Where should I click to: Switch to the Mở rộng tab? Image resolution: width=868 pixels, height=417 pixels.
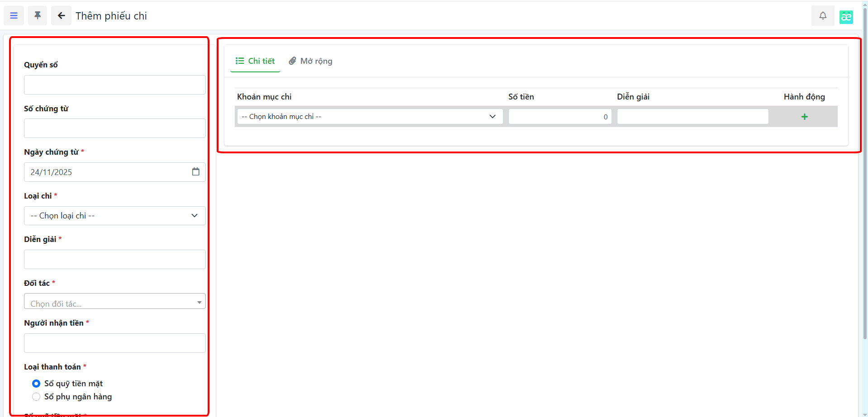(311, 61)
